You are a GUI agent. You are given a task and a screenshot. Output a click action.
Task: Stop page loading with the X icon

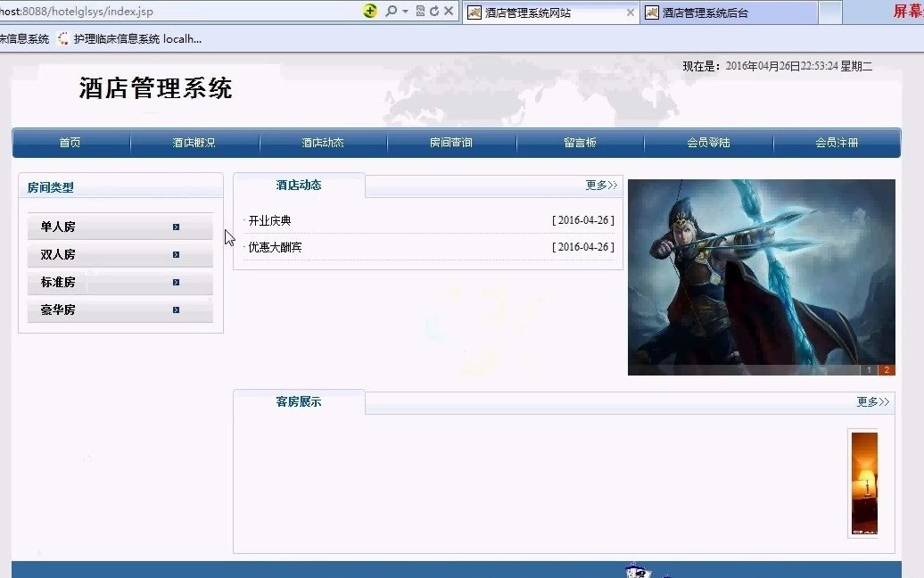pos(448,11)
